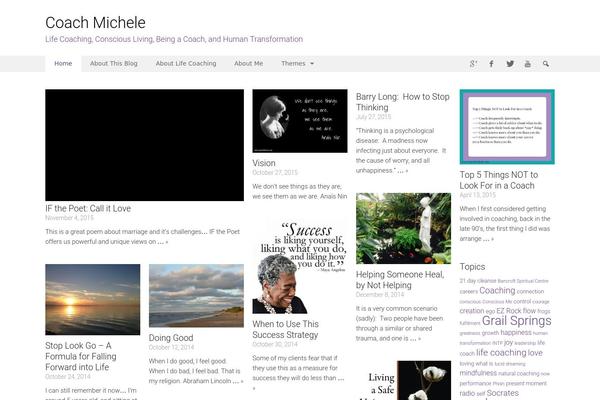Screen dimensions: 600x400
Task: Select the 'Coaching' topic tag
Action: [x=497, y=291]
